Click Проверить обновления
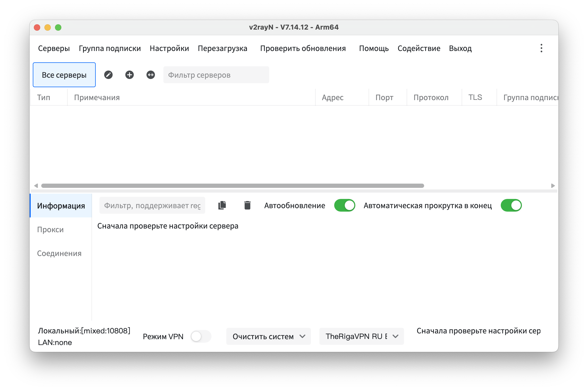 303,48
